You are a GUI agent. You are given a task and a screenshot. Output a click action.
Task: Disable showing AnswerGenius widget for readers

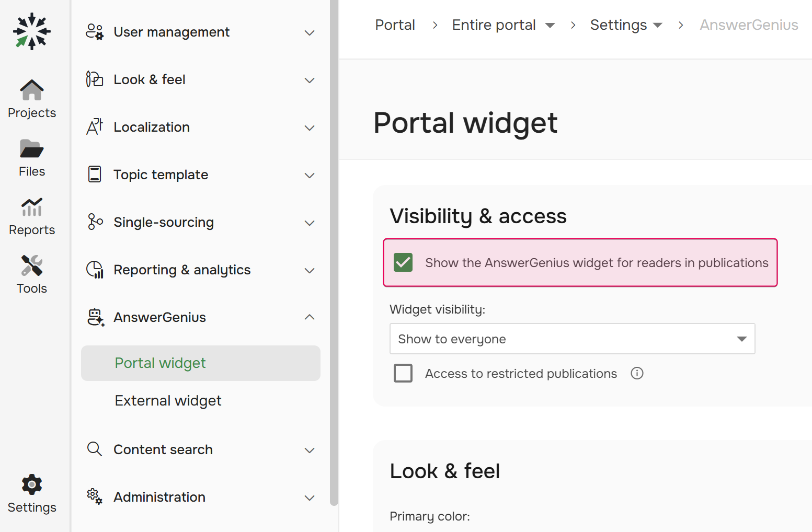pos(403,262)
